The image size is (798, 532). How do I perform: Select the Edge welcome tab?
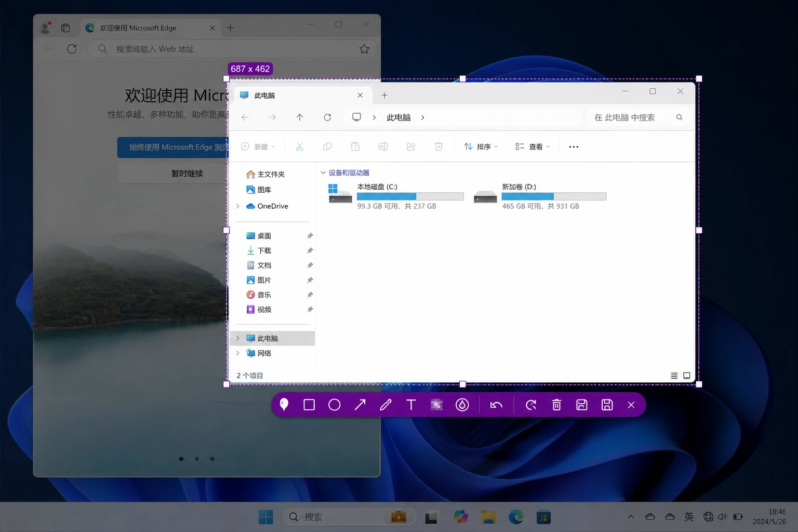(151, 28)
